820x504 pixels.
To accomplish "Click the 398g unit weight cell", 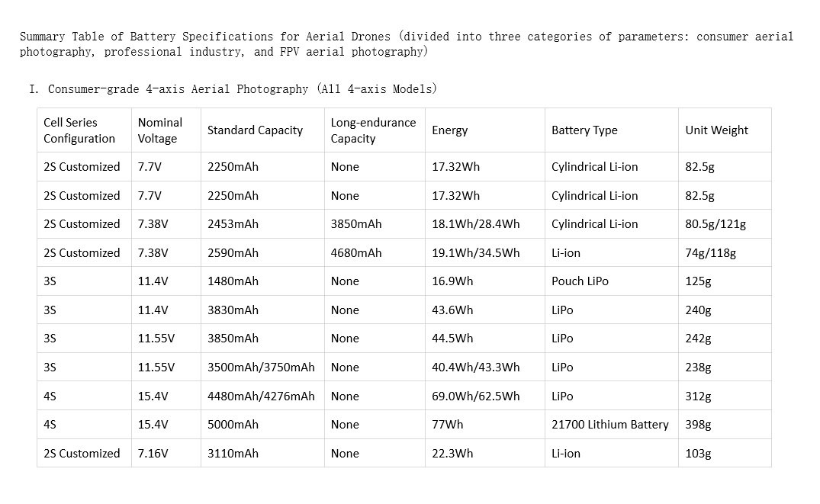I will 725,425.
